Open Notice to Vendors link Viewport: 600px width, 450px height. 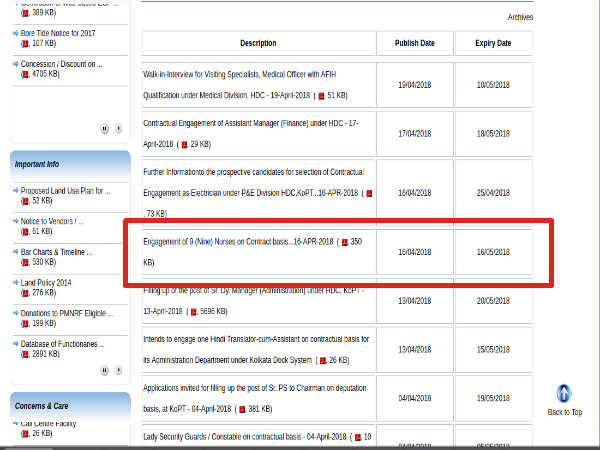[52, 221]
